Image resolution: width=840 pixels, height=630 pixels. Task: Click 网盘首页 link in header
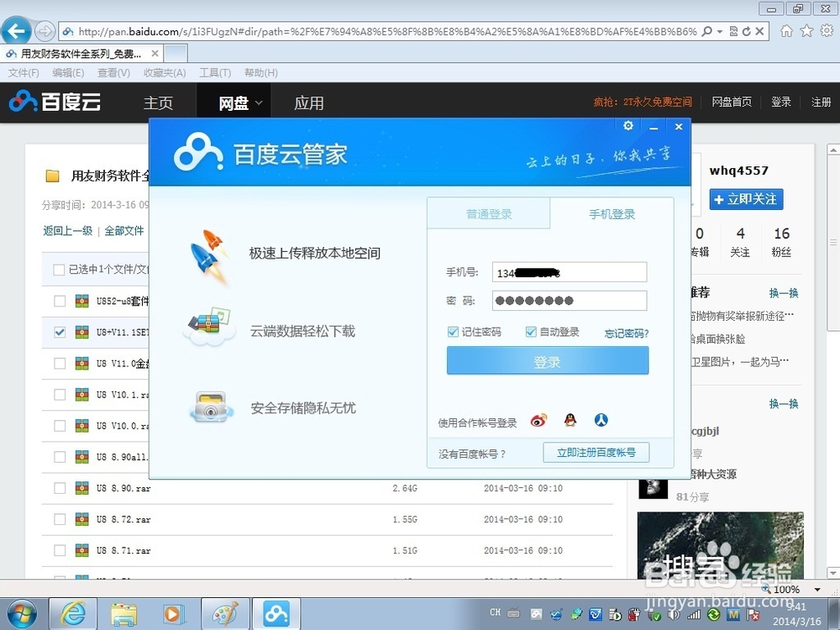coord(732,102)
